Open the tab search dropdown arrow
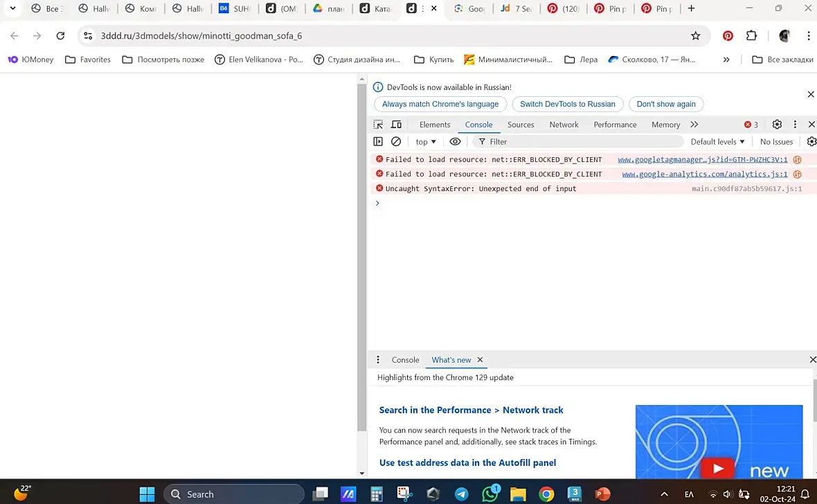 [12, 8]
